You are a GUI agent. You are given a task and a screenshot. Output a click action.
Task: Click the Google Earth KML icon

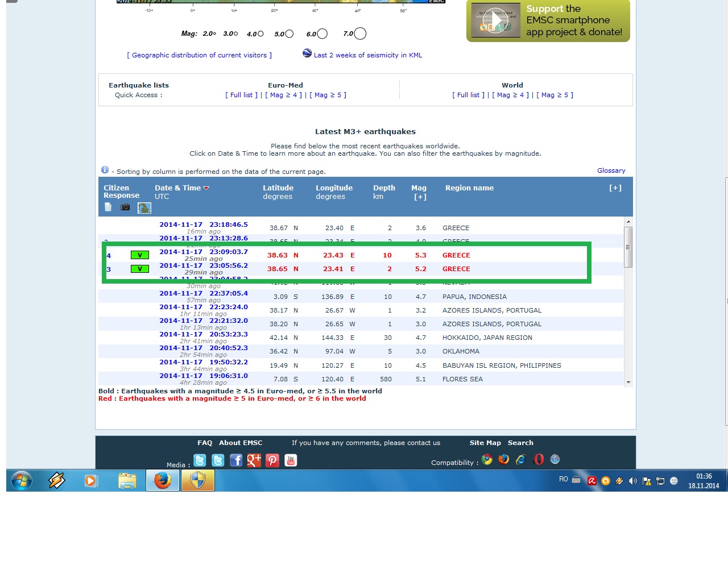click(307, 53)
